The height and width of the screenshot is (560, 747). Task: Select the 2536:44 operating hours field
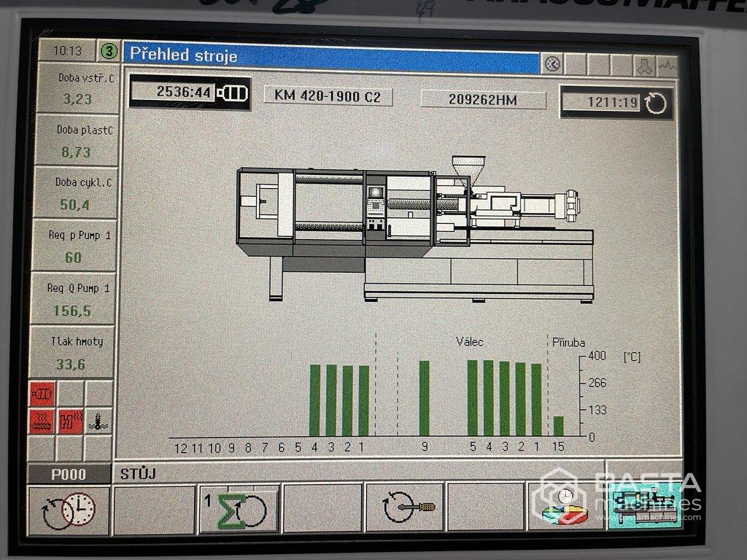tap(172, 91)
